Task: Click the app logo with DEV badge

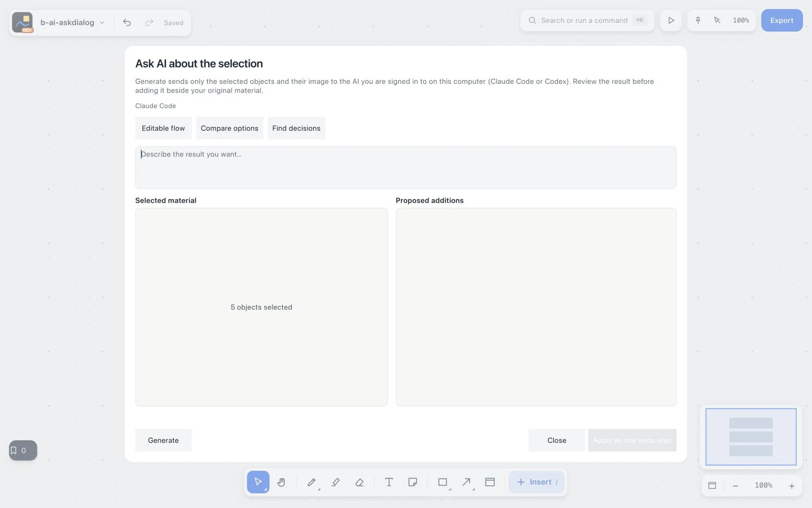Action: tap(22, 22)
